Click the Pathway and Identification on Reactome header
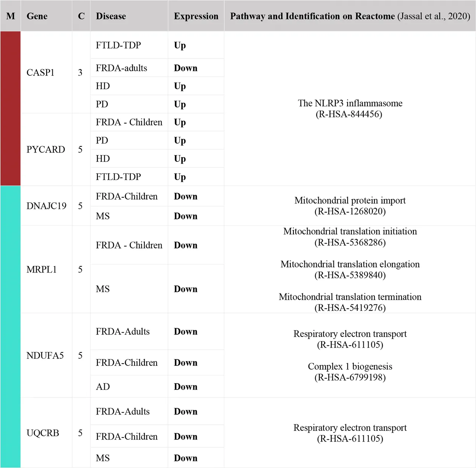 pyautogui.click(x=312, y=16)
